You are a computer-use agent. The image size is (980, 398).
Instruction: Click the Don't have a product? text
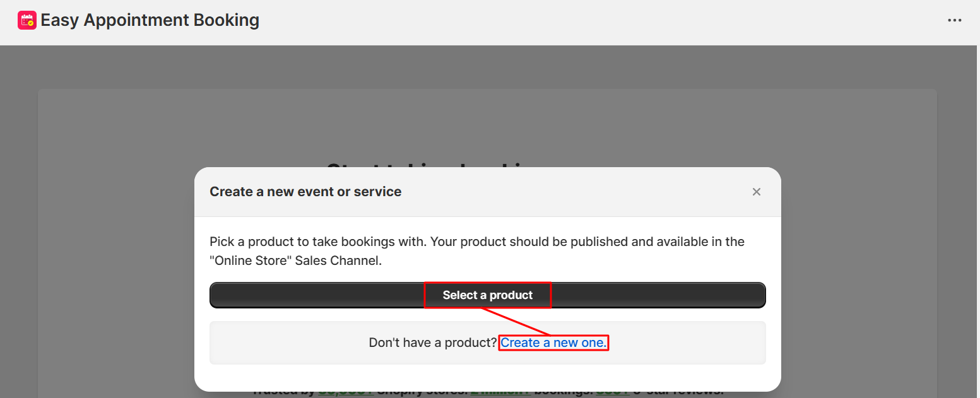[x=433, y=342]
